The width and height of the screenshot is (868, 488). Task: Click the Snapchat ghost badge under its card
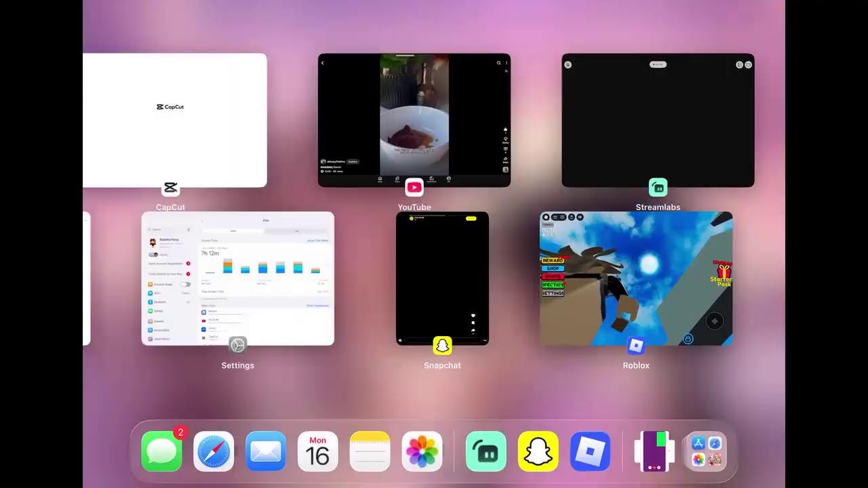442,346
